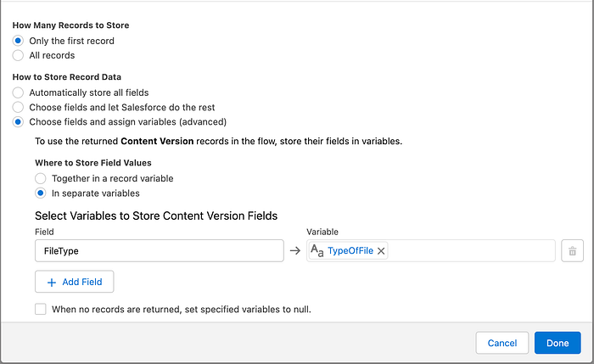This screenshot has width=594, height=364.
Task: Select "Only the first record" option
Action: tap(18, 41)
